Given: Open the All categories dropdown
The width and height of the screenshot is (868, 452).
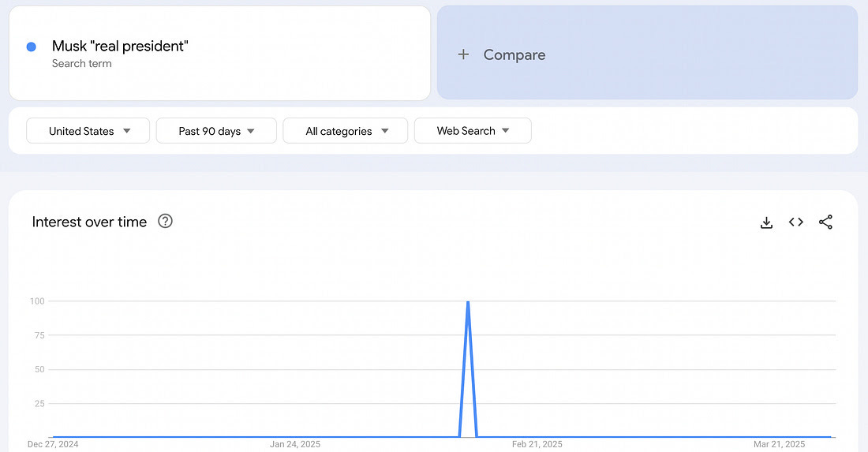Looking at the screenshot, I should pos(346,131).
